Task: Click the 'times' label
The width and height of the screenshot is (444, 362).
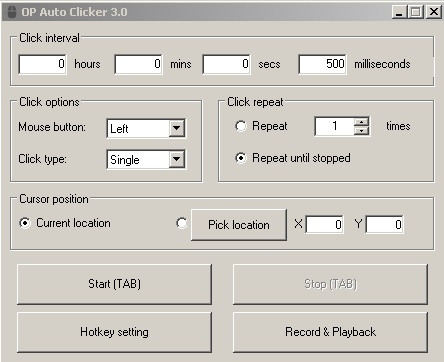Action: point(398,126)
